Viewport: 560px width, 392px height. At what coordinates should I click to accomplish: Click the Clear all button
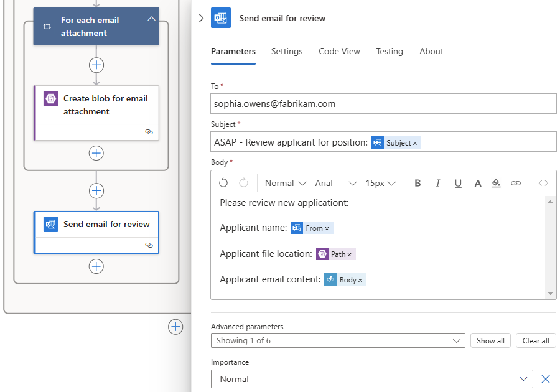pos(536,340)
